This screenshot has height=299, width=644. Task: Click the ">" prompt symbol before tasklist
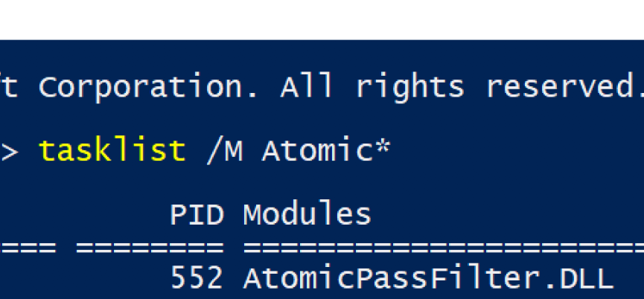point(10,151)
